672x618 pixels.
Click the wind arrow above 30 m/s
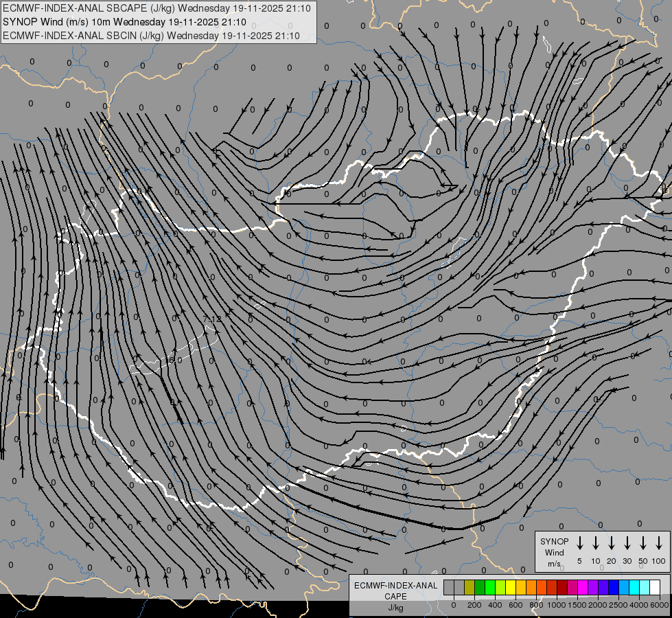[627, 542]
